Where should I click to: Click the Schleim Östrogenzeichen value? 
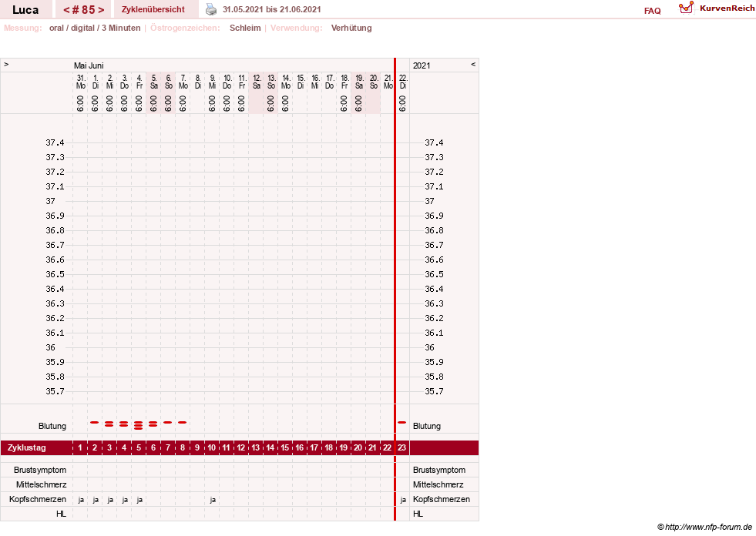245,28
